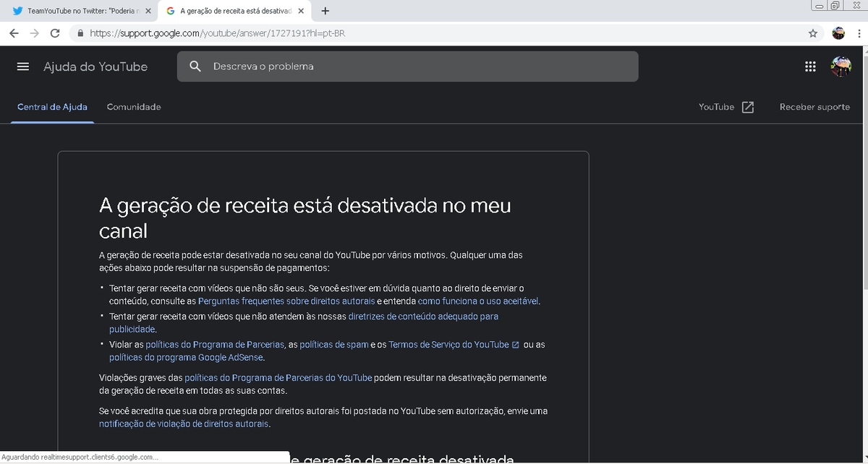
Task: Click Receber suporte
Action: (x=814, y=107)
